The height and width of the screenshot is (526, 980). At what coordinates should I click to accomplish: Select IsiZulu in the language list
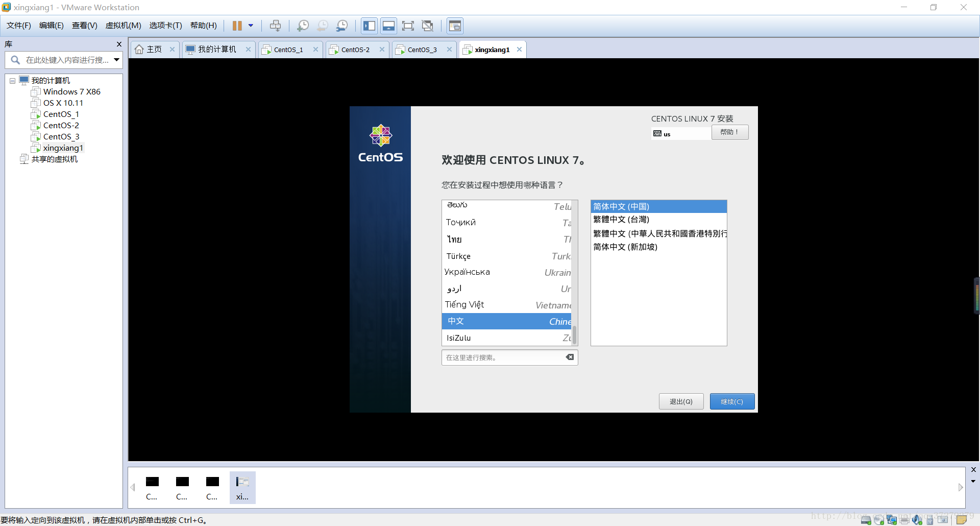(x=506, y=338)
